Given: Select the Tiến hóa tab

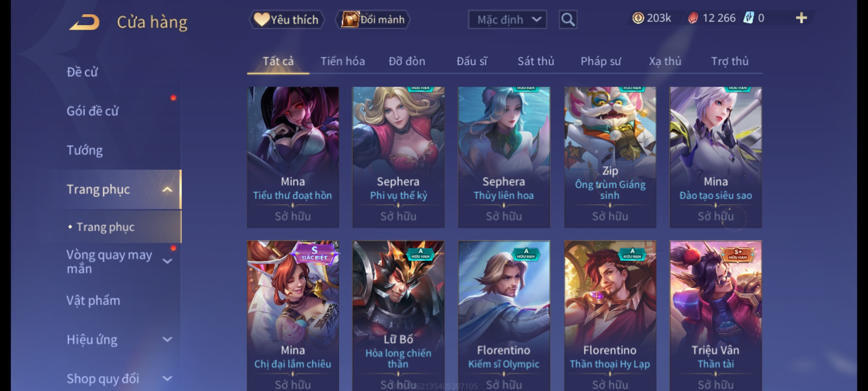Looking at the screenshot, I should pos(342,61).
